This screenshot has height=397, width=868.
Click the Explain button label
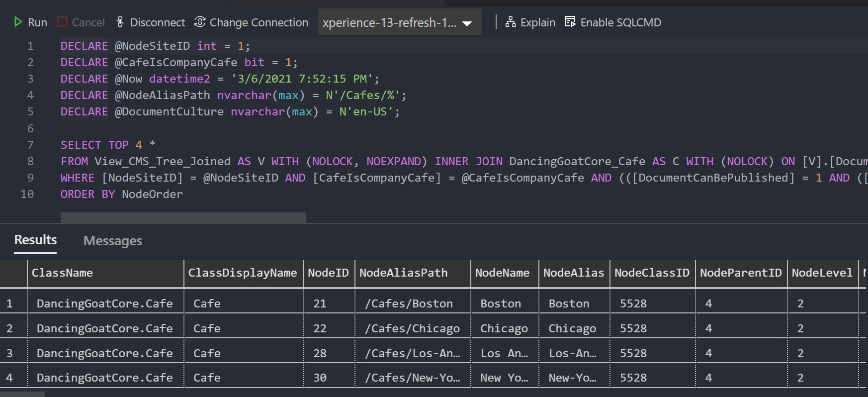[537, 22]
